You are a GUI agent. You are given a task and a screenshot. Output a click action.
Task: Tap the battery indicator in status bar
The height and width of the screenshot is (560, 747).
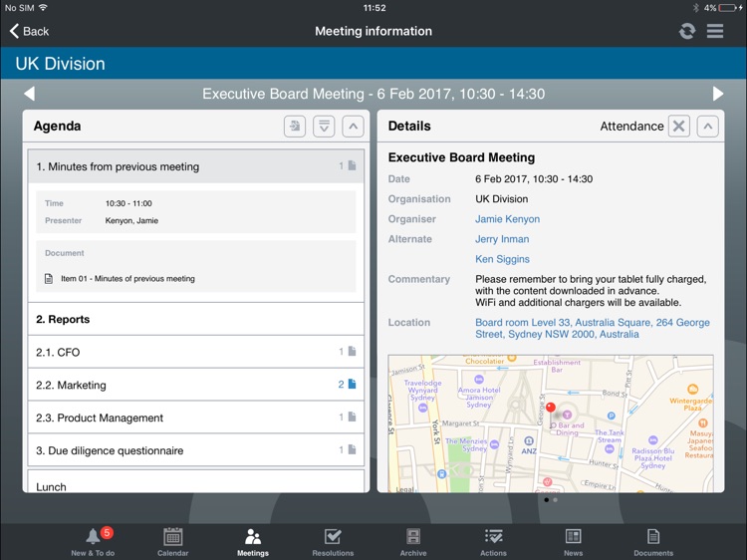(727, 8)
